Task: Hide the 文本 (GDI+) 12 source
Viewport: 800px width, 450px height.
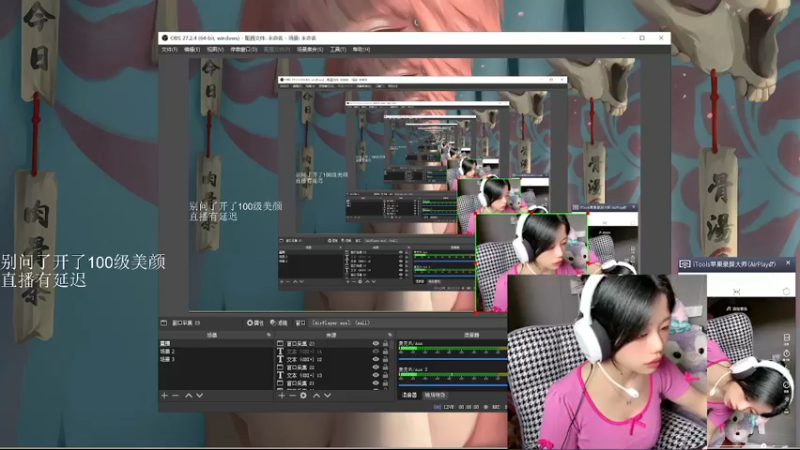Action: click(x=376, y=359)
